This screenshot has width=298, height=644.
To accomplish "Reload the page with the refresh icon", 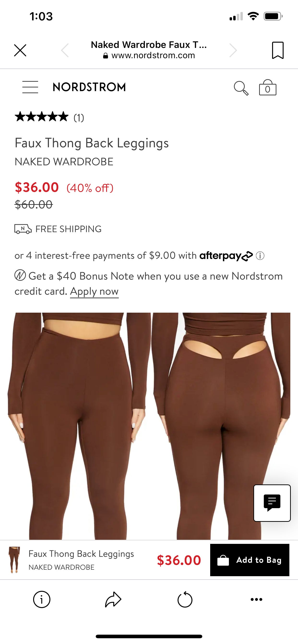I will click(x=185, y=599).
